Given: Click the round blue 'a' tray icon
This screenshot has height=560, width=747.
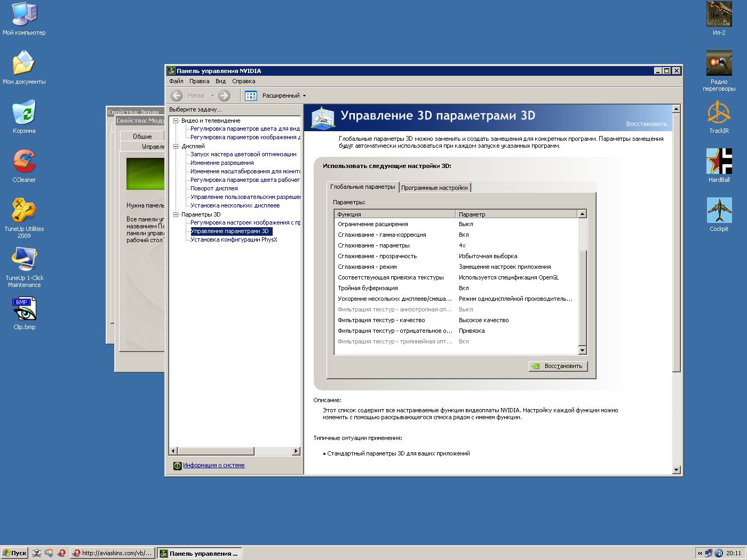Looking at the screenshot, I should point(718,553).
